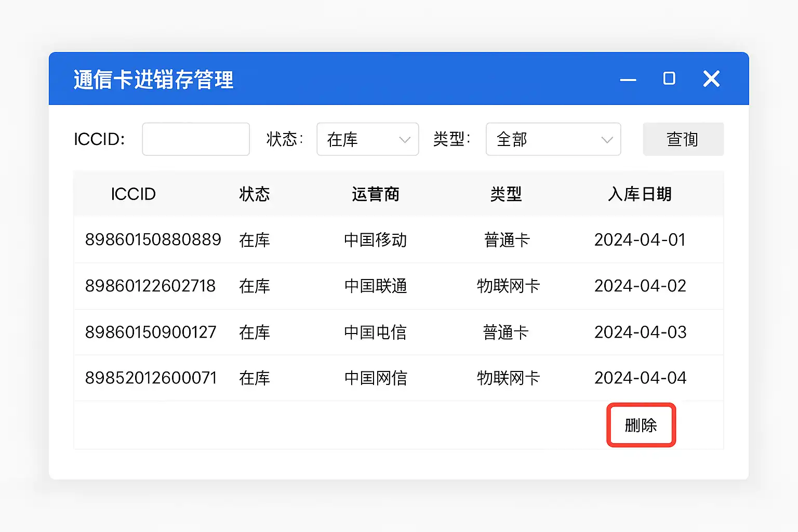Focus the ICCID search input field
The height and width of the screenshot is (532, 798).
point(196,139)
